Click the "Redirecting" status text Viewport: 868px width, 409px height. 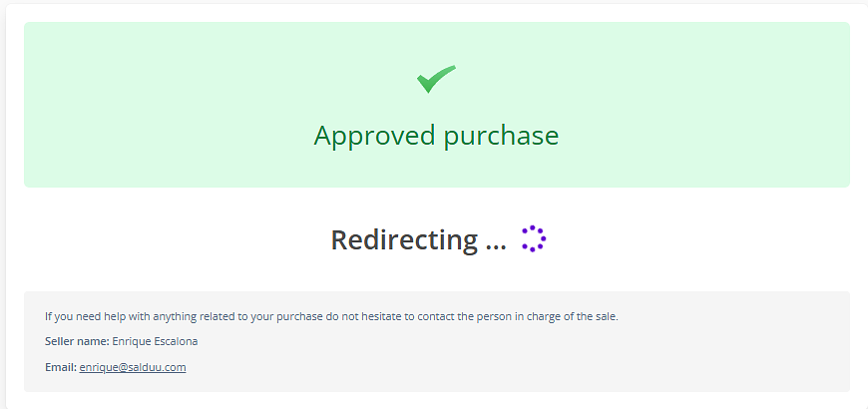point(404,239)
